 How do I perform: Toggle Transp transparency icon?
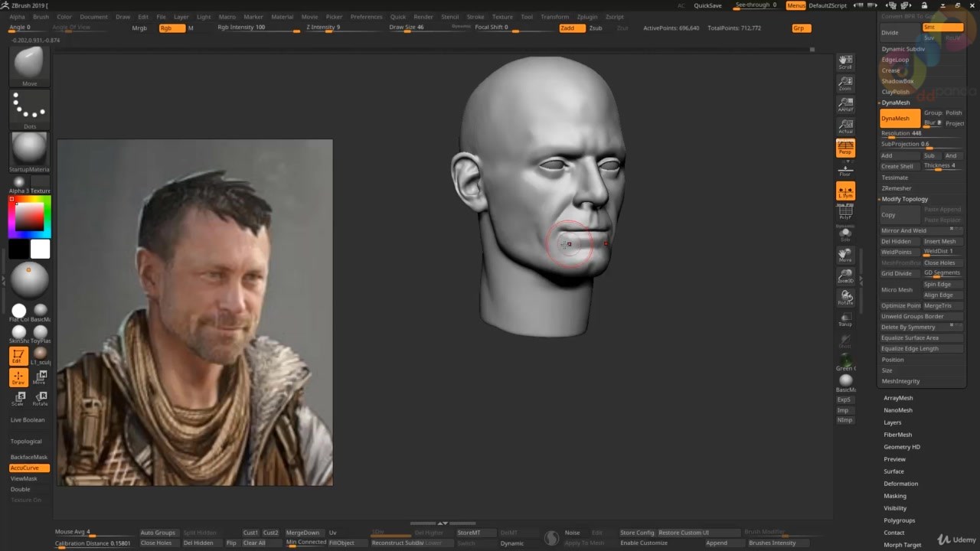pyautogui.click(x=845, y=319)
